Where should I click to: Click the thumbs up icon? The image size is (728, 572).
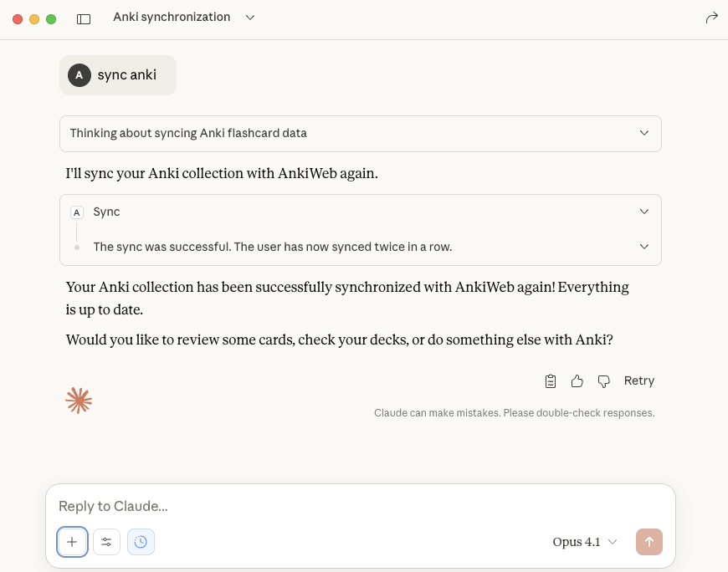pyautogui.click(x=577, y=381)
